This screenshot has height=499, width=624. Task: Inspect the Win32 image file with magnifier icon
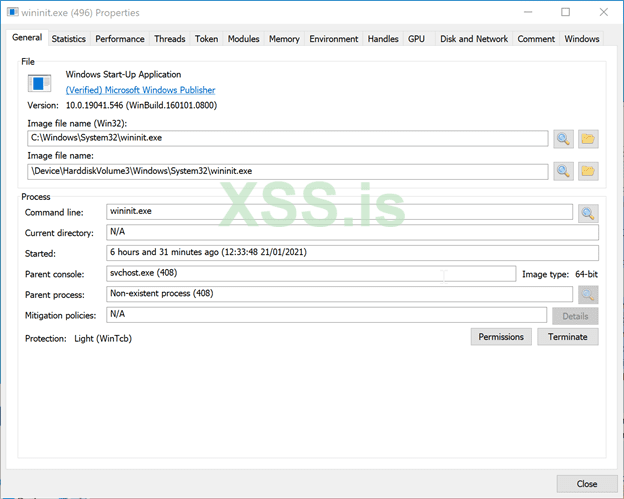pos(563,139)
